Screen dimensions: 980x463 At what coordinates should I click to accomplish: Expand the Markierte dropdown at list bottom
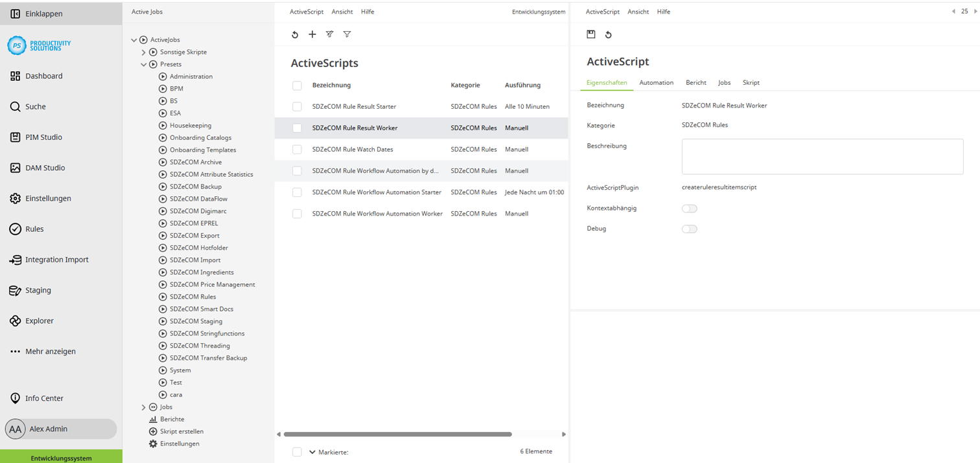312,452
